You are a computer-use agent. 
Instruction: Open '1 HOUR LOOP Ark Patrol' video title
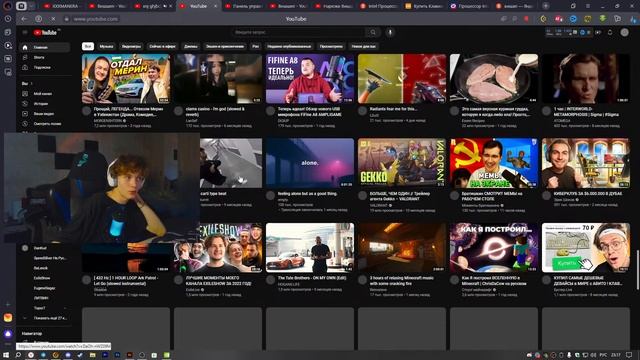point(126,280)
